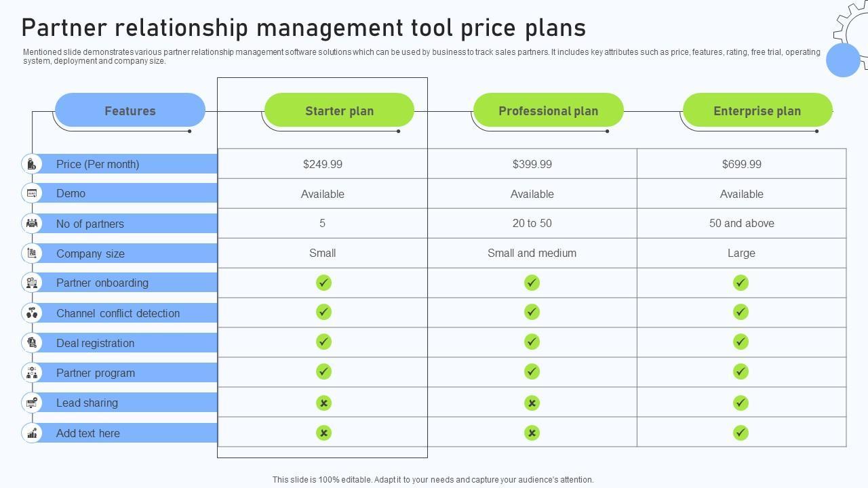The width and height of the screenshot is (868, 488).
Task: Click Starter plan Lead sharing cross mark
Action: tap(323, 403)
